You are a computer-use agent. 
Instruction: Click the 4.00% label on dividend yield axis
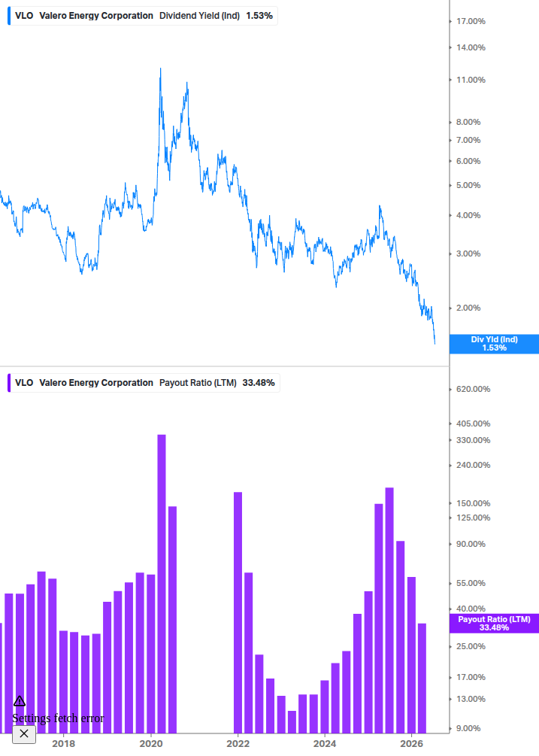tap(468, 216)
